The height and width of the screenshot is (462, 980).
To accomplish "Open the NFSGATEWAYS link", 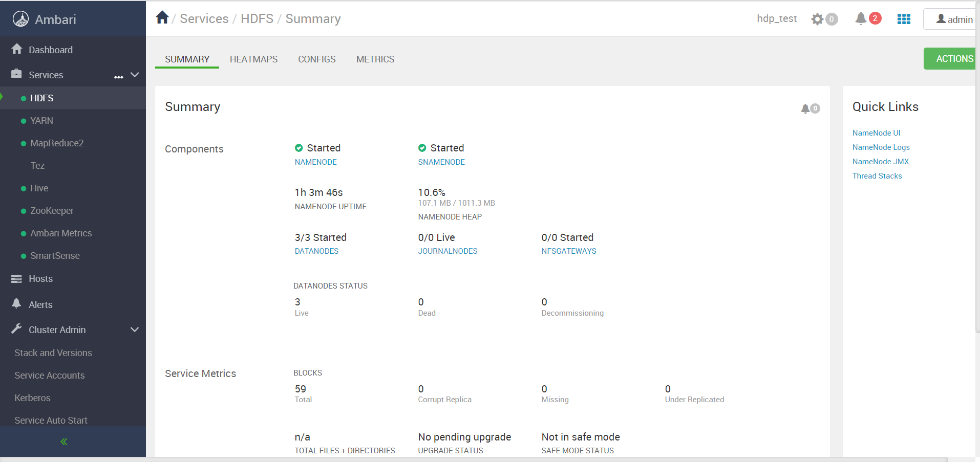I will point(569,251).
